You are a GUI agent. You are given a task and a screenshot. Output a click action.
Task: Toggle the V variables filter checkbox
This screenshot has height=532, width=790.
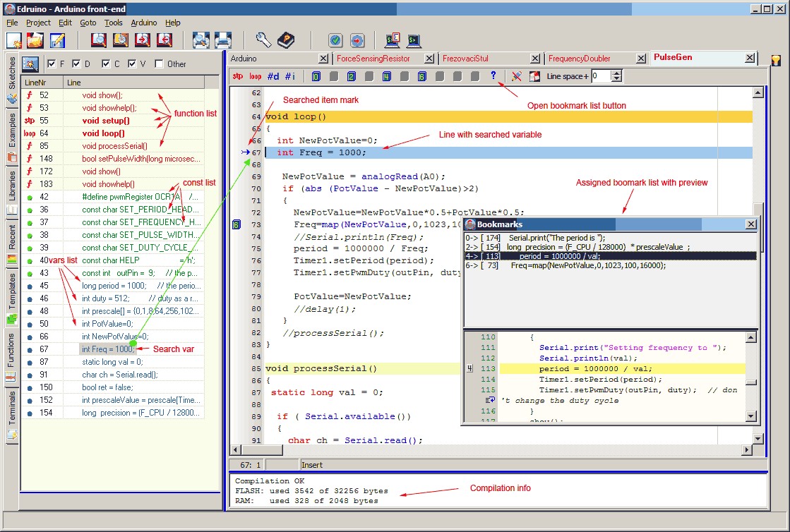point(133,64)
